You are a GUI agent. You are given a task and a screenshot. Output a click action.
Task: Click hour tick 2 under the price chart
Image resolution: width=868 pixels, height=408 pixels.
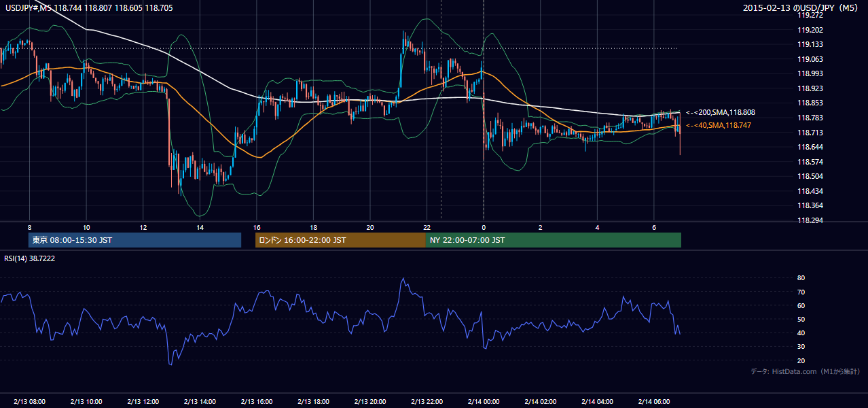click(x=540, y=226)
